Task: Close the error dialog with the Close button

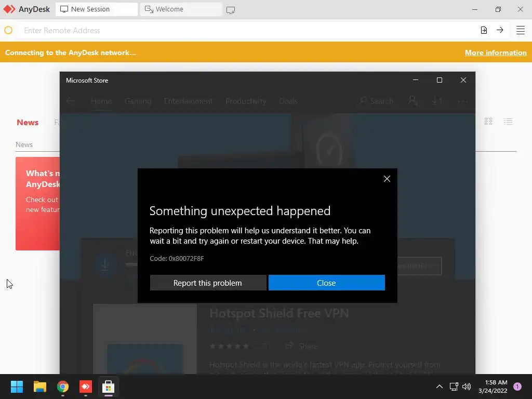Action: tap(326, 283)
